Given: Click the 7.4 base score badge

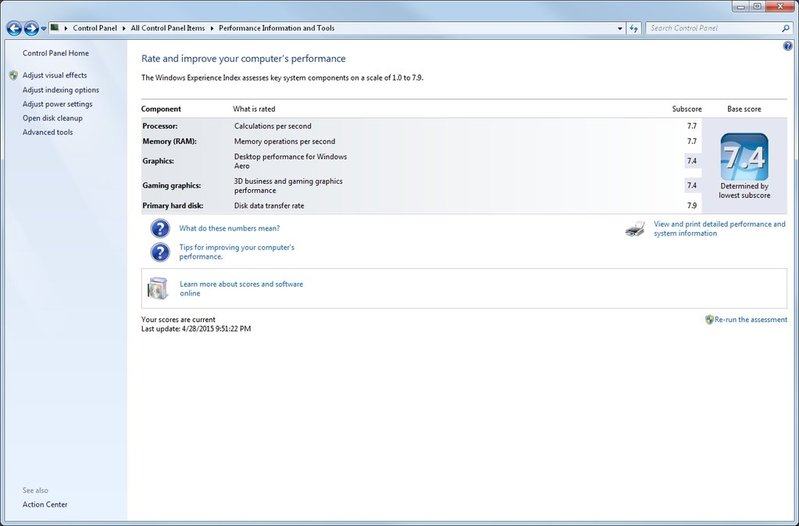Looking at the screenshot, I should pos(744,157).
